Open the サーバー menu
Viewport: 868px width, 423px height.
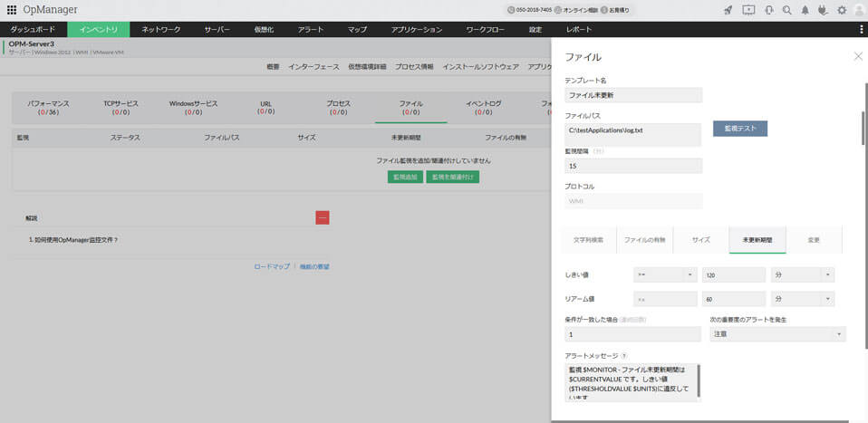tap(217, 29)
